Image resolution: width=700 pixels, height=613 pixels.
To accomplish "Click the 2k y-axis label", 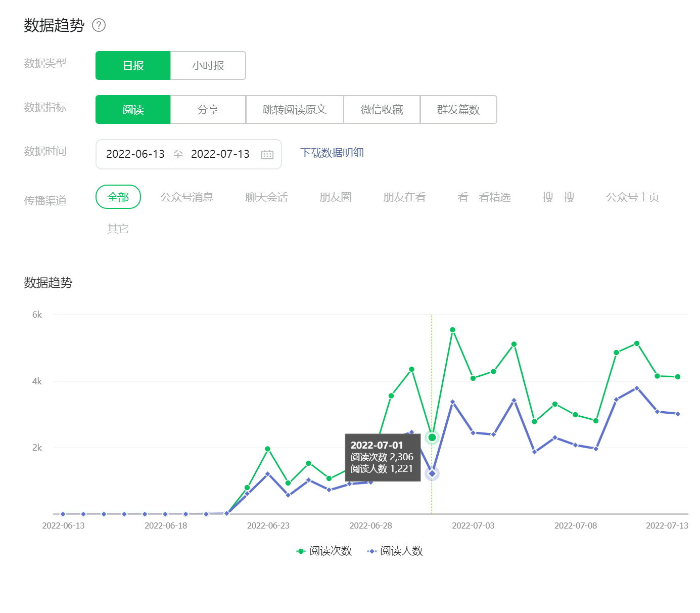I will tap(37, 448).
